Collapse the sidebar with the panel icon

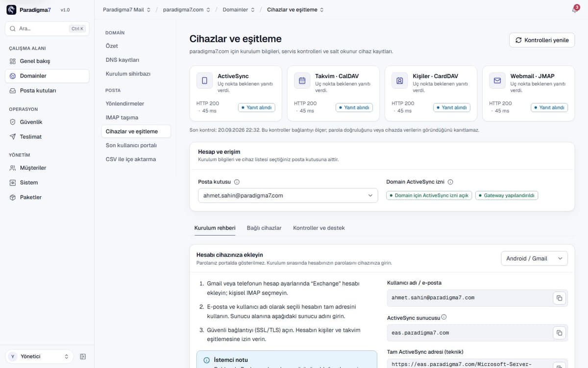(83, 357)
